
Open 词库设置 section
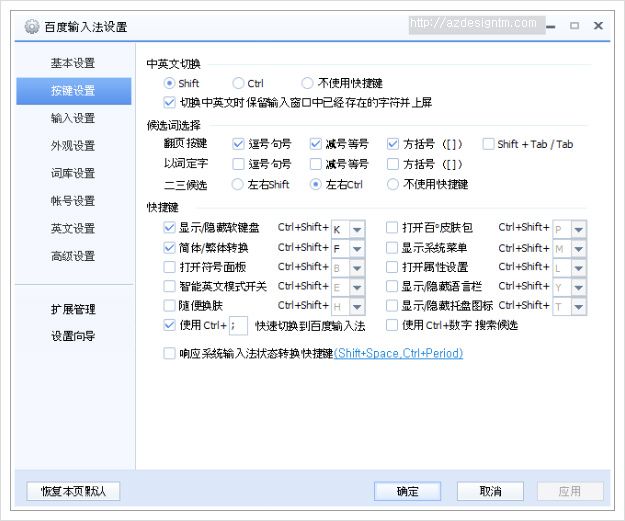pos(73,173)
